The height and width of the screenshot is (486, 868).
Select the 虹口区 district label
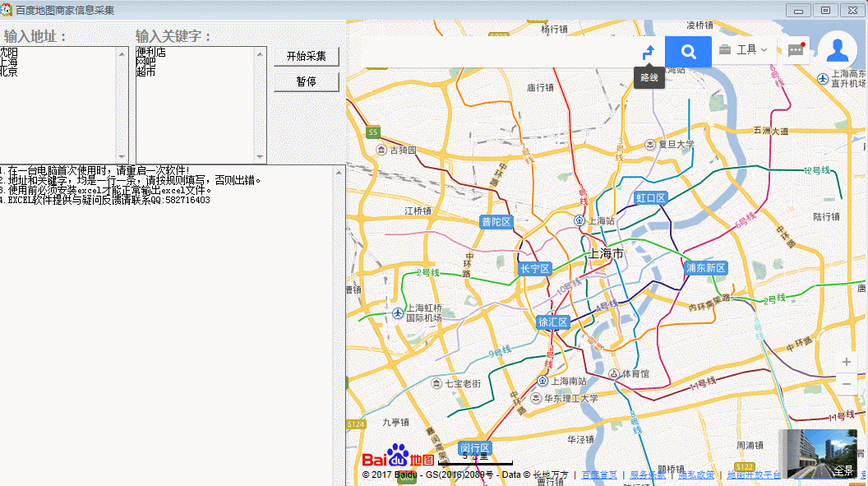[650, 198]
